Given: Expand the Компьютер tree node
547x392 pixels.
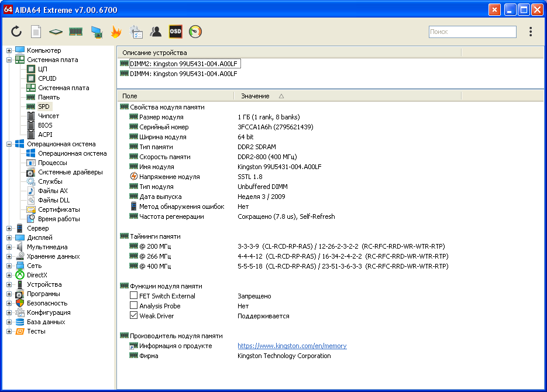Looking at the screenshot, I should point(9,50).
